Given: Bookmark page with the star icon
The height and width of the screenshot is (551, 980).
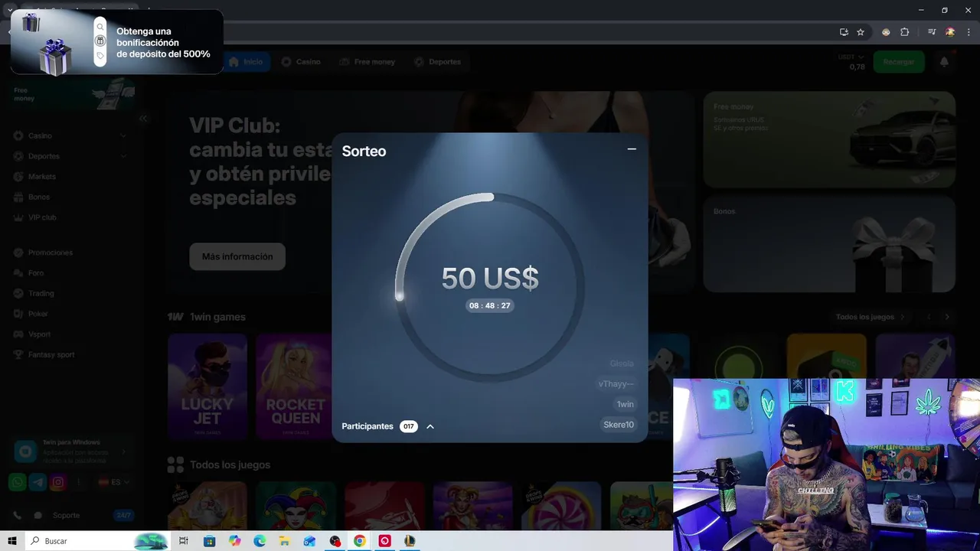Looking at the screenshot, I should (861, 32).
